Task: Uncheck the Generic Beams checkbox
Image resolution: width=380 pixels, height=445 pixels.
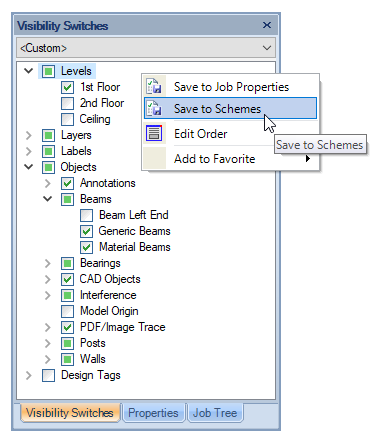Action: (86, 231)
